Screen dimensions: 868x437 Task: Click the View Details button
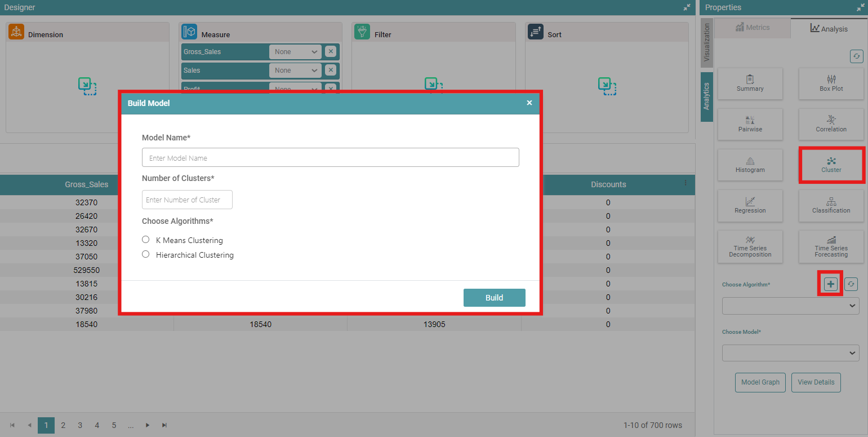pos(816,382)
